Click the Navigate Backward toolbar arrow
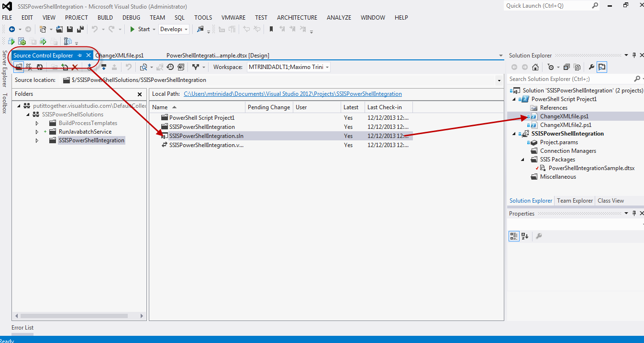 pyautogui.click(x=12, y=29)
